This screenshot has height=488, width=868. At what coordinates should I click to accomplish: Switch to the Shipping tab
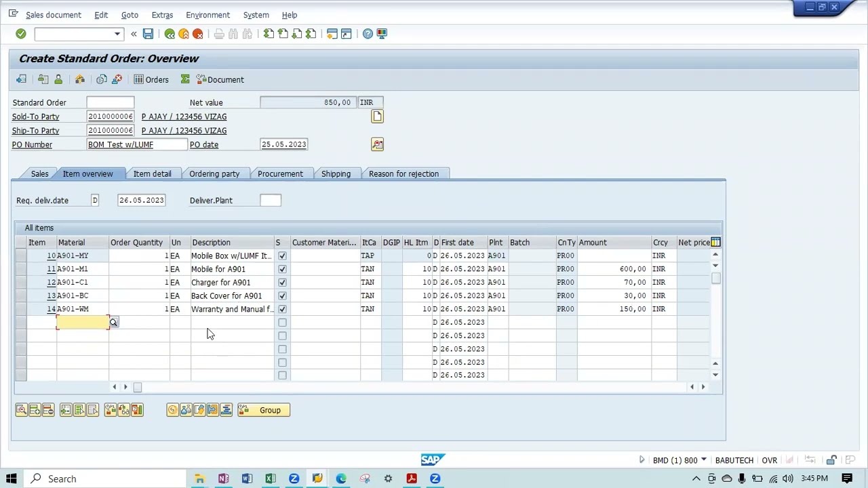tap(336, 174)
